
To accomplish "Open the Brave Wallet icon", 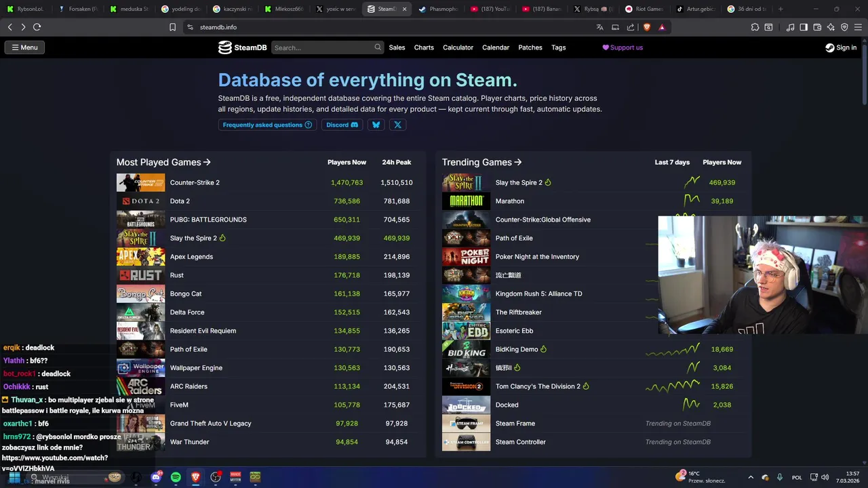I will coord(817,27).
